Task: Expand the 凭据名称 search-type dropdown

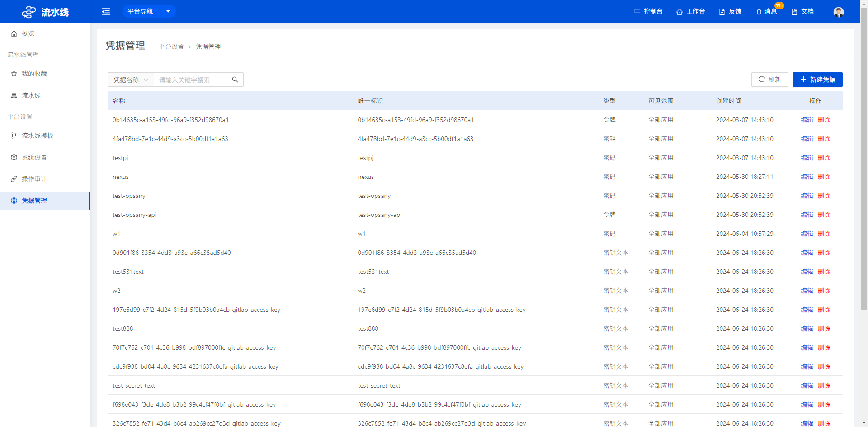Action: [131, 80]
